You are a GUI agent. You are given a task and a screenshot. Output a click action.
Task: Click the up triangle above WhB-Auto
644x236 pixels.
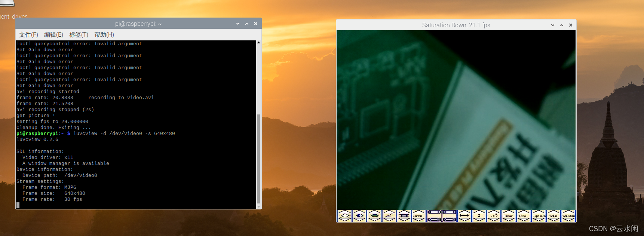[568, 212]
